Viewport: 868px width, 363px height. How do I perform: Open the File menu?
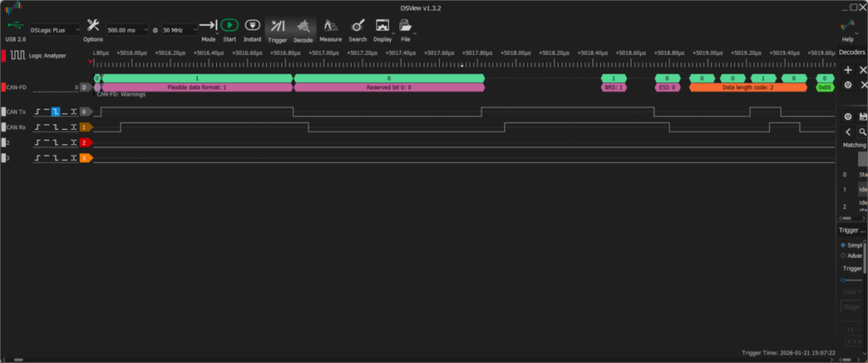tap(406, 27)
